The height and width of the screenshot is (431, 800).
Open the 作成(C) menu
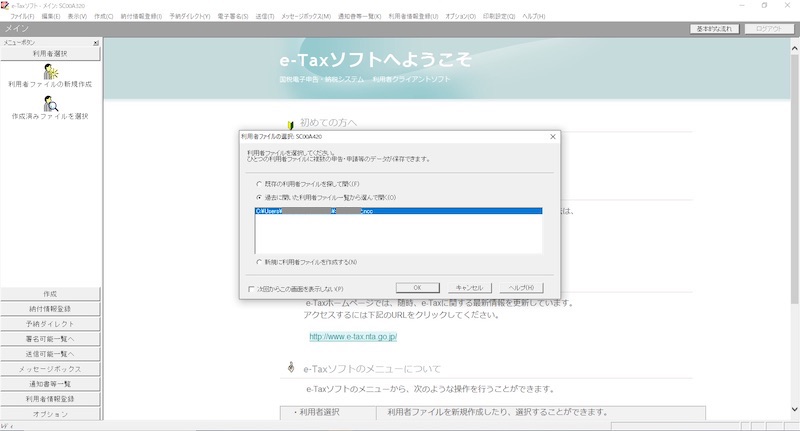pos(104,16)
